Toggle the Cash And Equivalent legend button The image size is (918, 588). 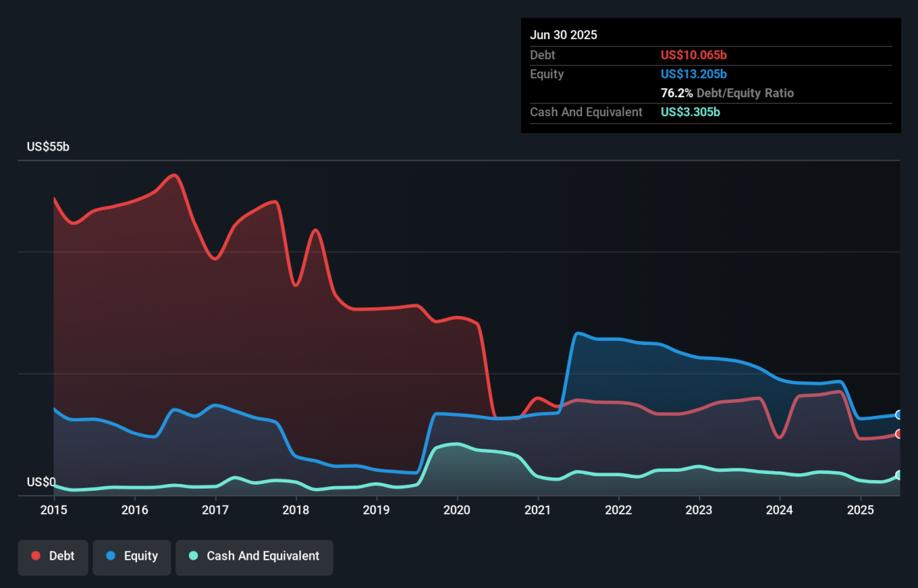pos(254,556)
